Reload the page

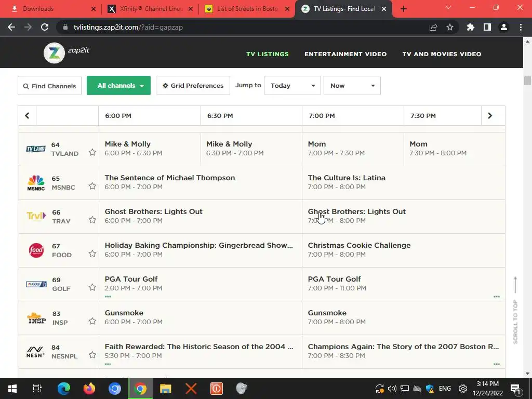(45, 27)
